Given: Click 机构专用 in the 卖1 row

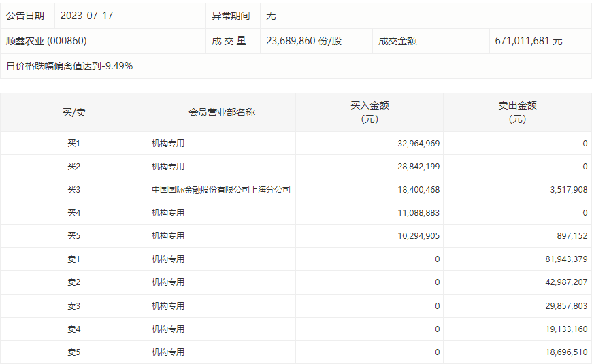Looking at the screenshot, I should point(168,259).
